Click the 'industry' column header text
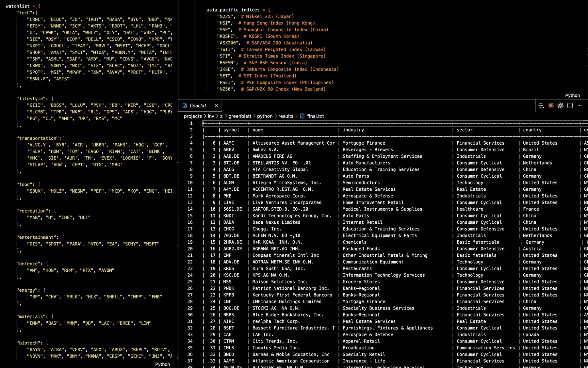The height and width of the screenshot is (368, 588). pyautogui.click(x=353, y=130)
